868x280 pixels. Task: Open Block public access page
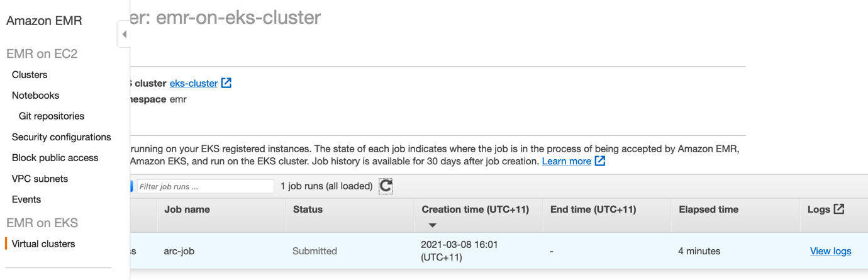(55, 157)
